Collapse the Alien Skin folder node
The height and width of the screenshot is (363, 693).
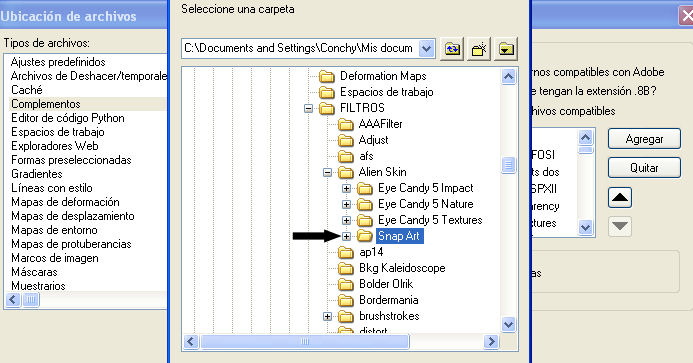coord(327,172)
